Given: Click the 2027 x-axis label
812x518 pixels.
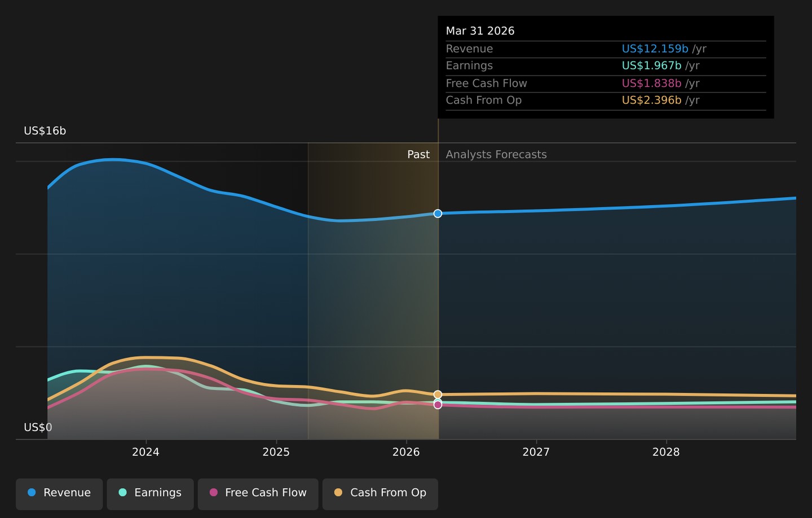Looking at the screenshot, I should pyautogui.click(x=536, y=452).
